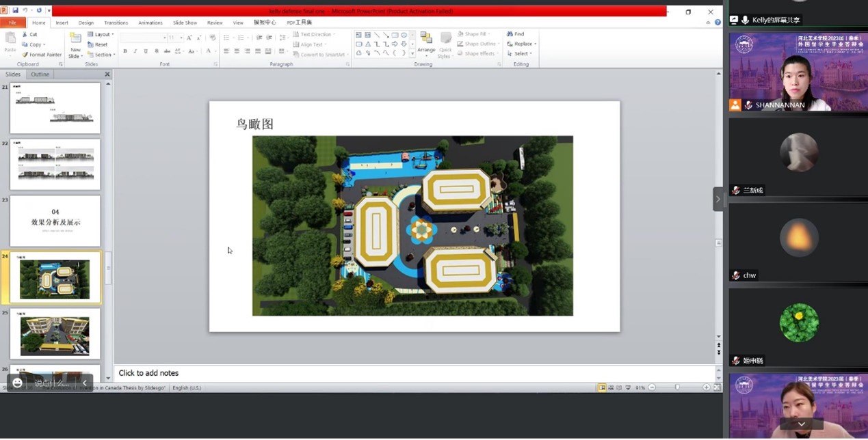Click the orange File button

(x=12, y=23)
